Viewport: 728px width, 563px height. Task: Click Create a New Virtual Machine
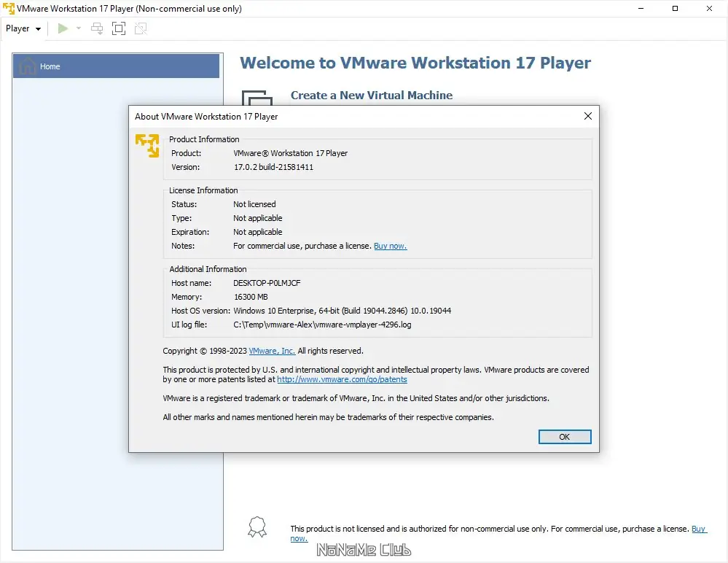pyautogui.click(x=372, y=96)
